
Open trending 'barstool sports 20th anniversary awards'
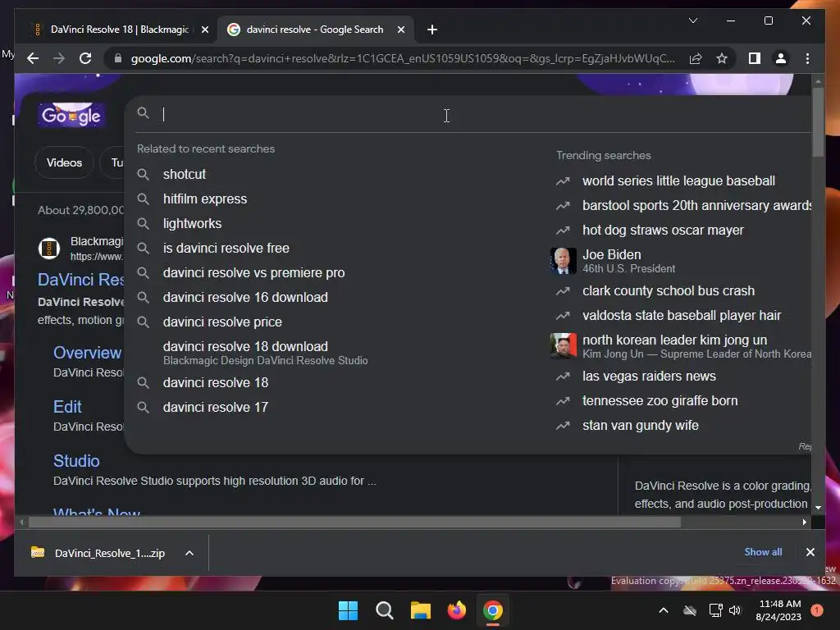click(696, 206)
